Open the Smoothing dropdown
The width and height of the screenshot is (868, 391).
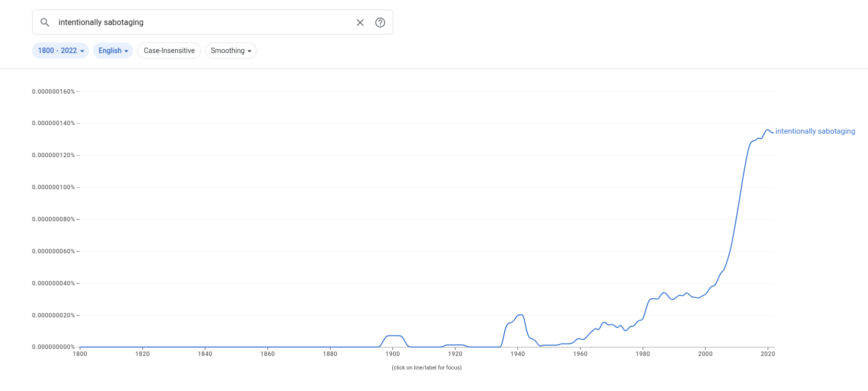click(x=231, y=51)
